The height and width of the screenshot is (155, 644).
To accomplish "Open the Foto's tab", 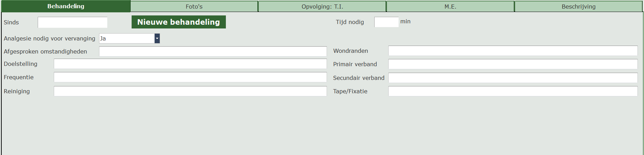I will (194, 7).
